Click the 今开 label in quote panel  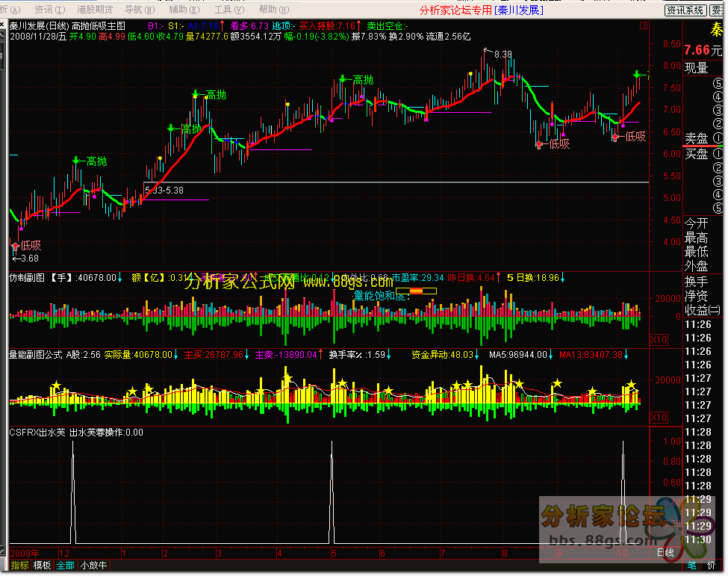pyautogui.click(x=697, y=223)
